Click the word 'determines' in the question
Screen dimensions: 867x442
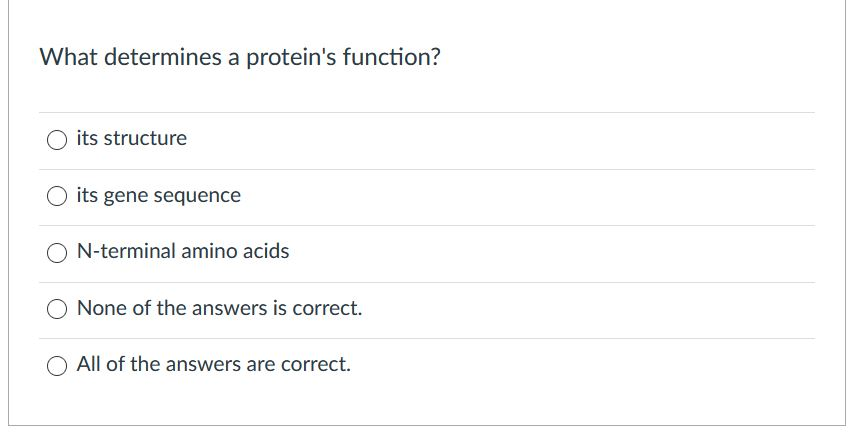pos(161,58)
